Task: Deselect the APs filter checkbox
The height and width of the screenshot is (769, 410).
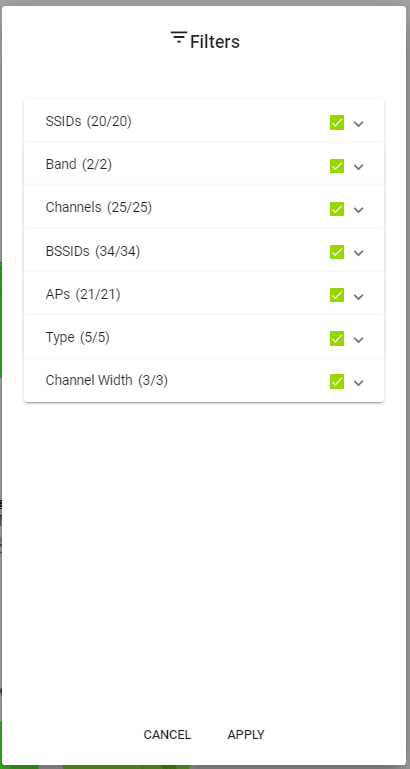Action: click(x=337, y=295)
